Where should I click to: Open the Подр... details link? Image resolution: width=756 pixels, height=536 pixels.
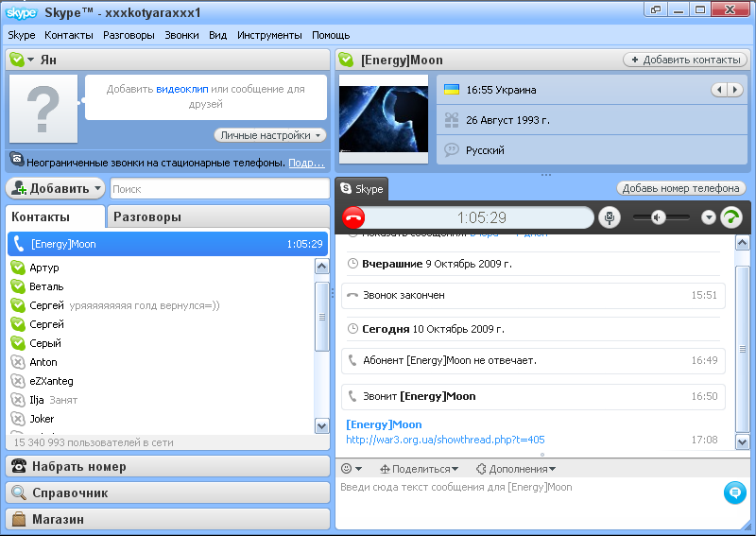(306, 163)
